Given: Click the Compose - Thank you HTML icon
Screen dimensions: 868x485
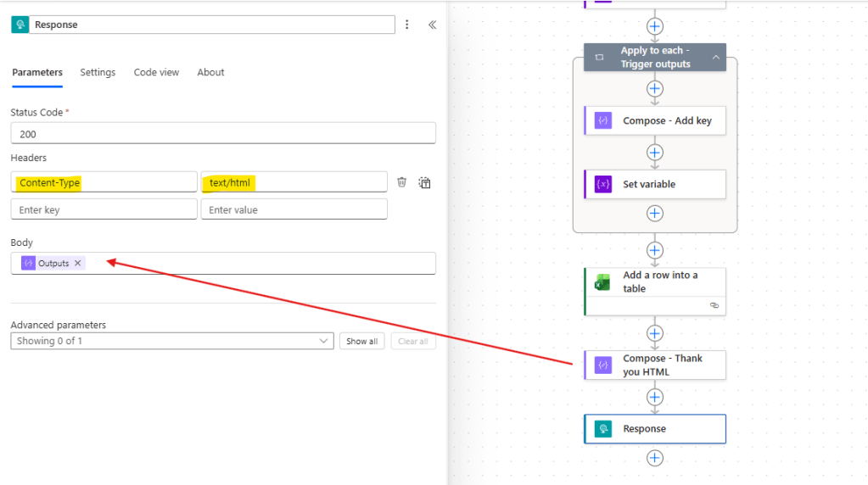Looking at the screenshot, I should [602, 365].
